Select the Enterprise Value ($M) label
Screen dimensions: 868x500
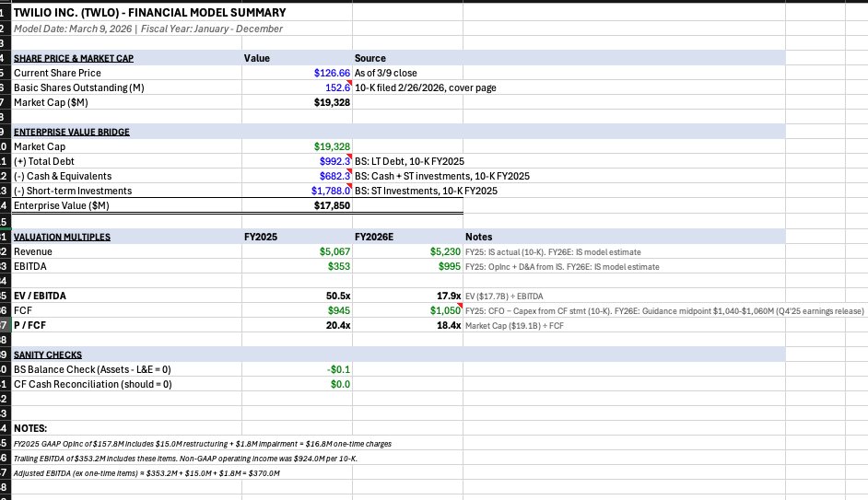coord(62,205)
